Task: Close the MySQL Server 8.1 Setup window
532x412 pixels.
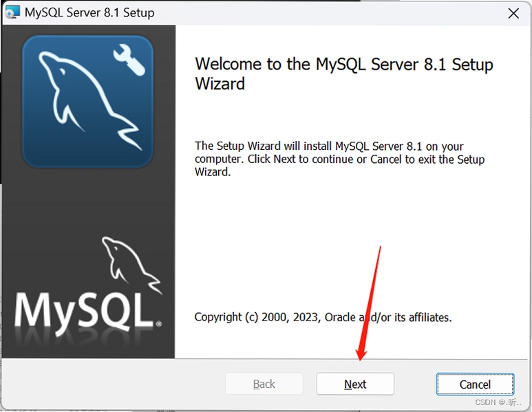Action: [x=513, y=13]
